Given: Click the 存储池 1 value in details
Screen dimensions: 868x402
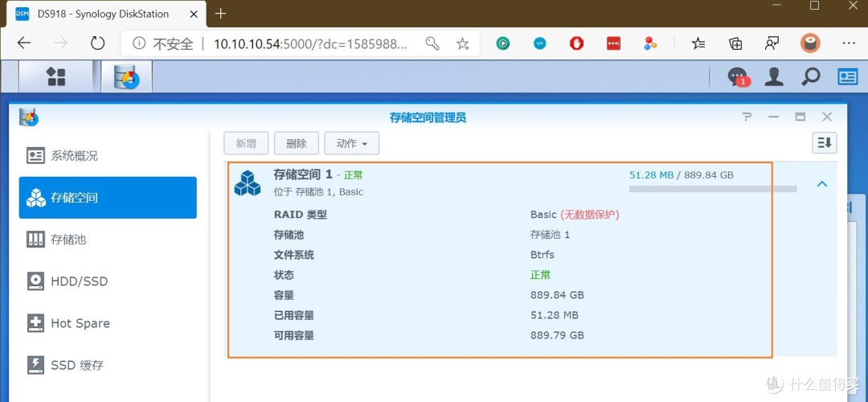Looking at the screenshot, I should tap(550, 235).
